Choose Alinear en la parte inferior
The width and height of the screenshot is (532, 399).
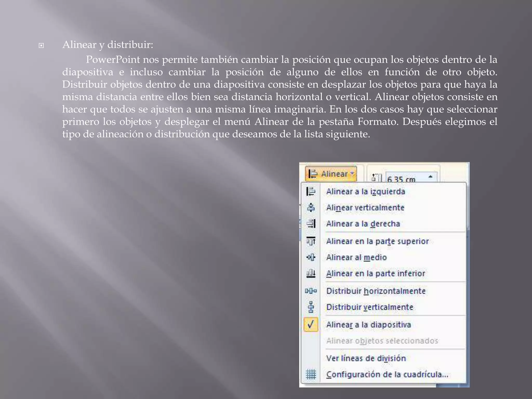[x=376, y=274]
